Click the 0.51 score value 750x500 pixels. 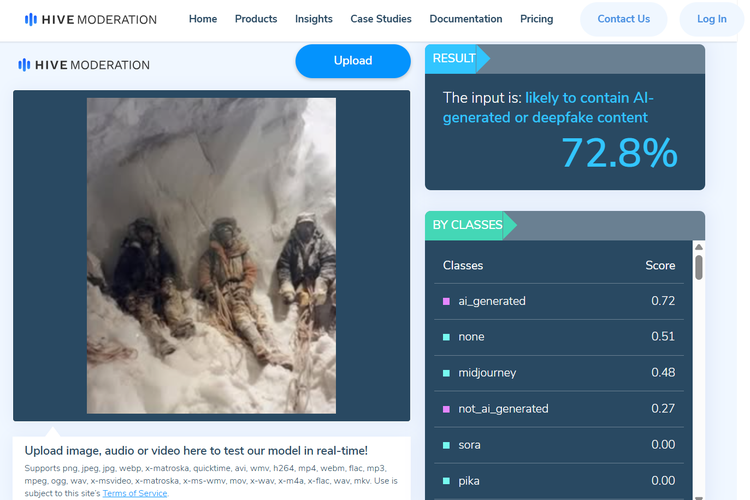point(663,337)
